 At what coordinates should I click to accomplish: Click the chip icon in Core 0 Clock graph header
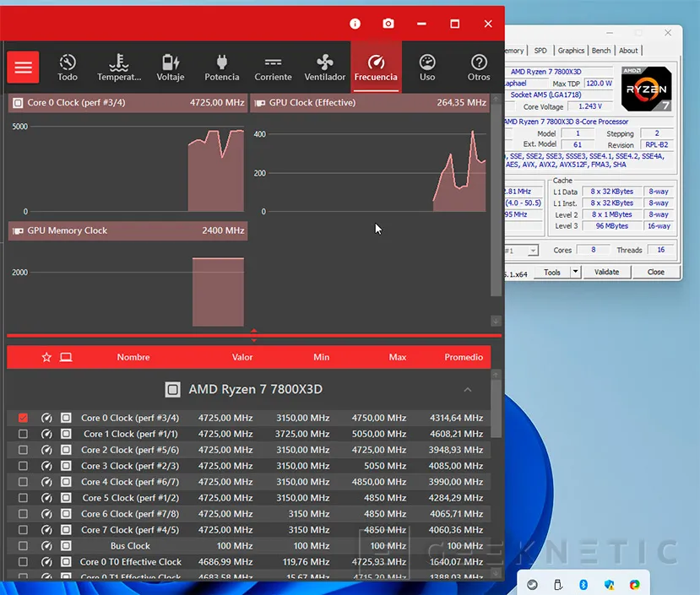18,103
